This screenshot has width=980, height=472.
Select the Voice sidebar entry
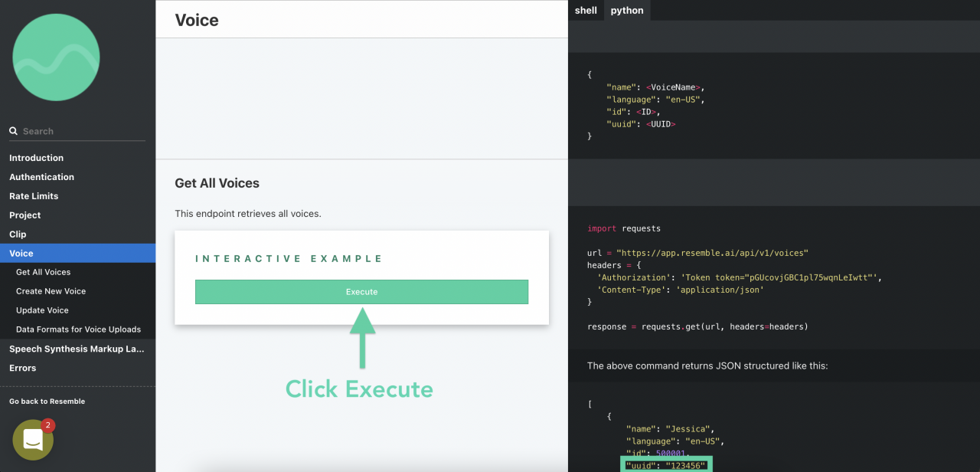pyautogui.click(x=21, y=253)
